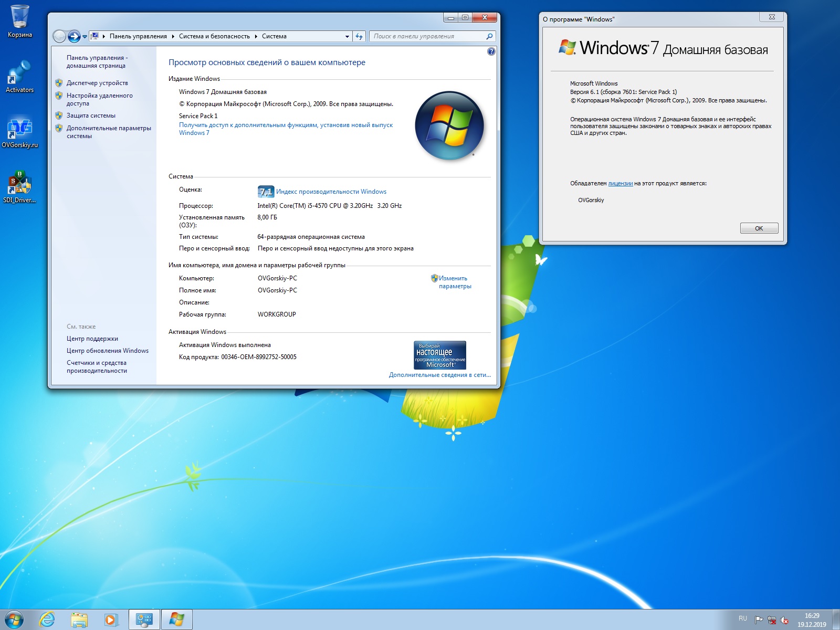The image size is (840, 630).
Task: Open Windows Explorer from the taskbar
Action: pos(79,620)
